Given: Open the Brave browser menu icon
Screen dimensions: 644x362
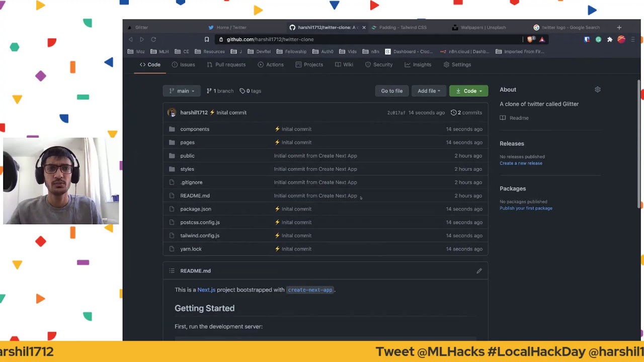Looking at the screenshot, I should coord(633,39).
